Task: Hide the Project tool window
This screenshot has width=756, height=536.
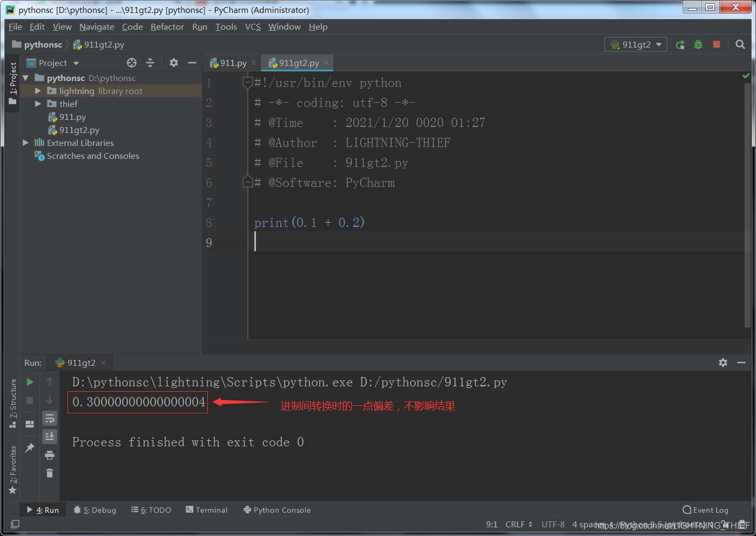Action: coord(192,63)
